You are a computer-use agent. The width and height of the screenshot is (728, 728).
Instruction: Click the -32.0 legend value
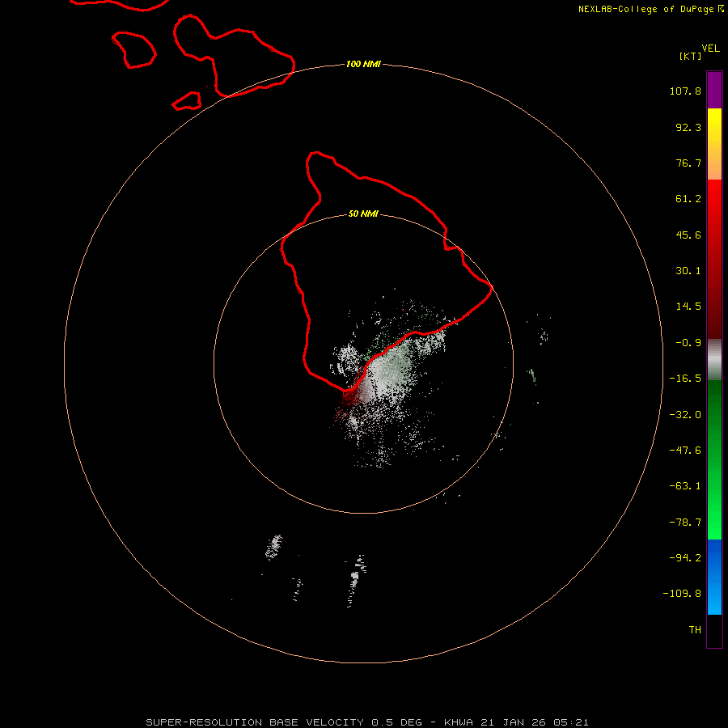pos(685,415)
